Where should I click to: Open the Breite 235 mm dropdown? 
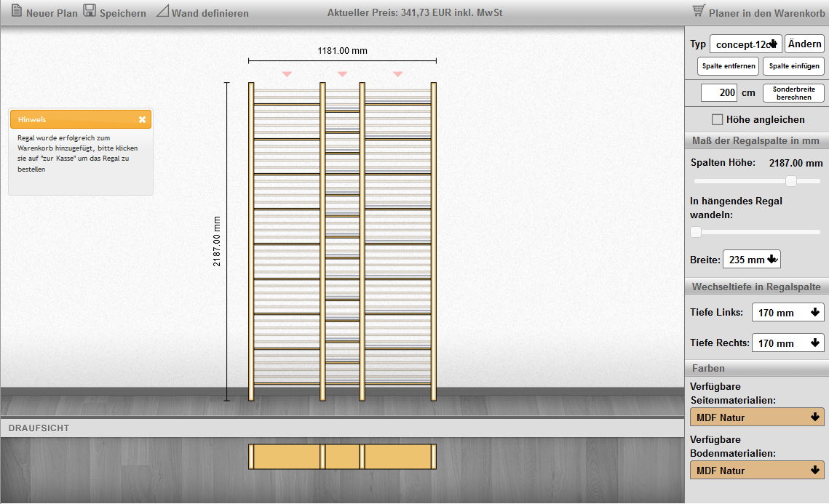(x=751, y=260)
